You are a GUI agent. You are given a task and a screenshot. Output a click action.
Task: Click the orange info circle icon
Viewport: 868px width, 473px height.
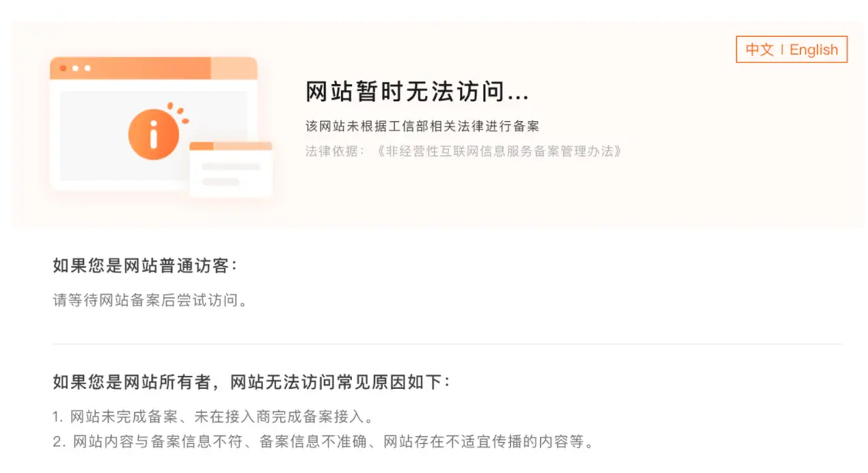154,134
